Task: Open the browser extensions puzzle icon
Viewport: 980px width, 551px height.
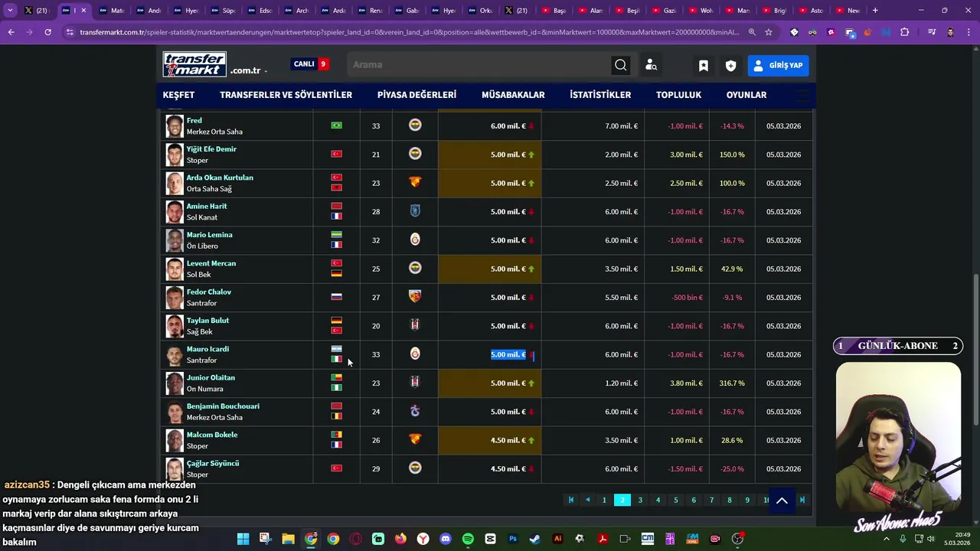Action: (904, 32)
